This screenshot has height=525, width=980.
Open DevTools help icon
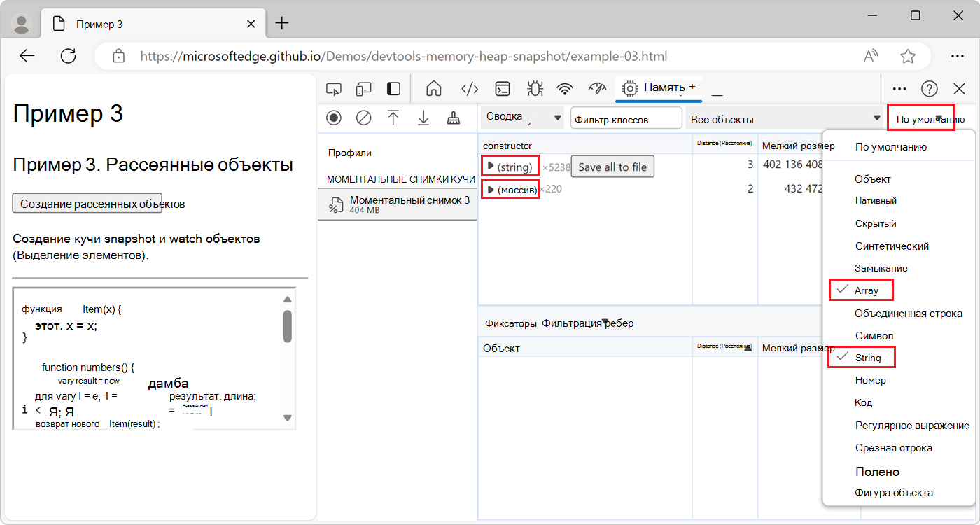click(x=930, y=89)
